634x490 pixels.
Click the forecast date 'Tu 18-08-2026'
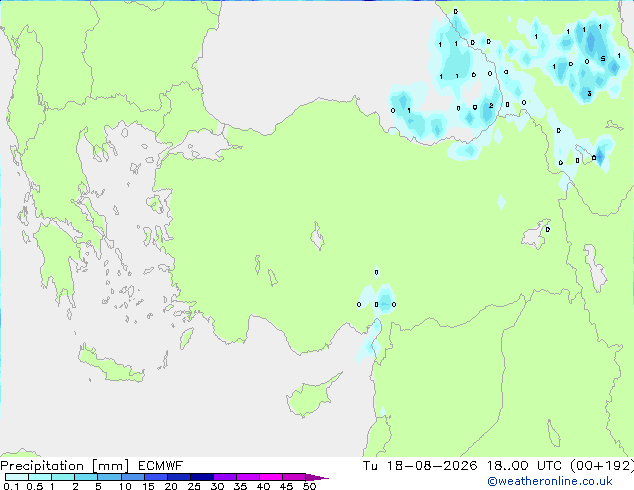(x=420, y=466)
